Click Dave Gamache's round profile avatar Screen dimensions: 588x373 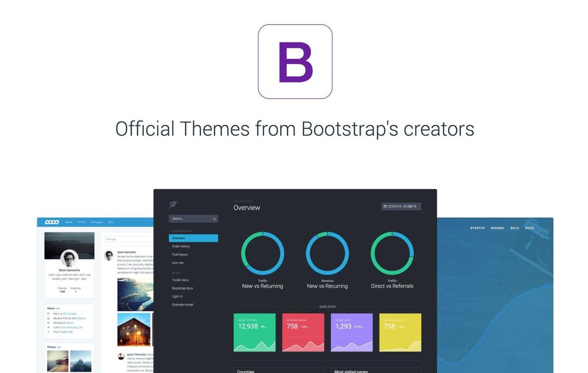[x=69, y=259]
